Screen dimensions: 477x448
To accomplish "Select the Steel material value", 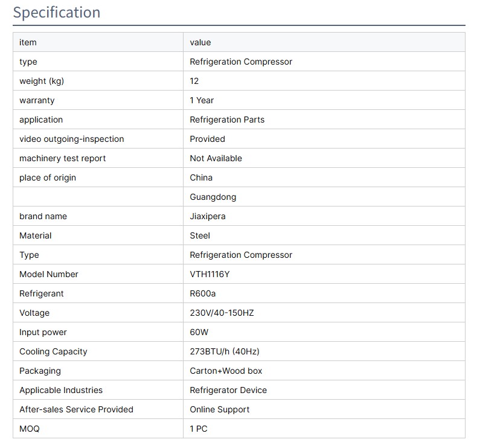I will [x=200, y=235].
